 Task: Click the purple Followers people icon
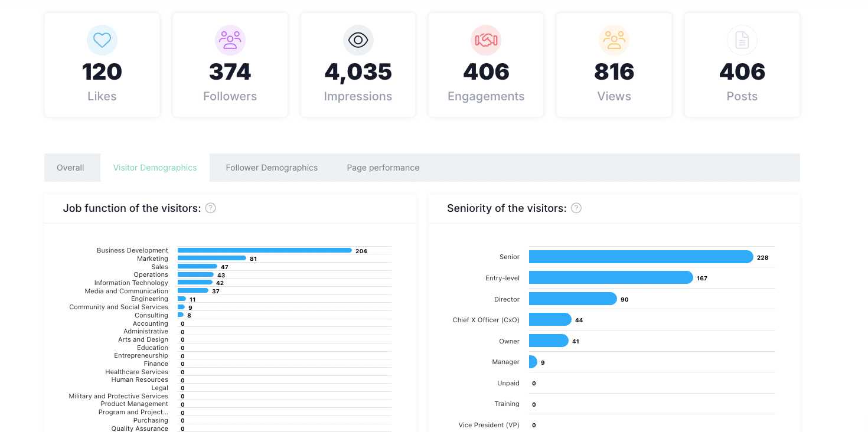point(230,40)
